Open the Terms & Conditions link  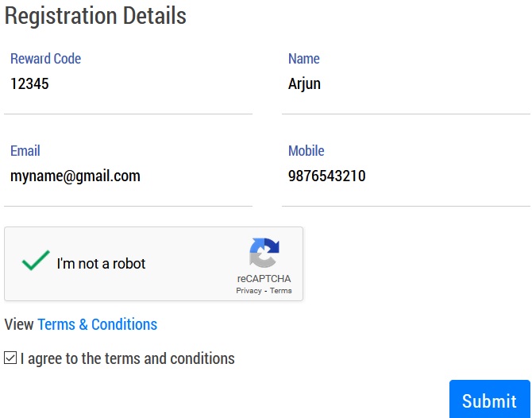[97, 324]
